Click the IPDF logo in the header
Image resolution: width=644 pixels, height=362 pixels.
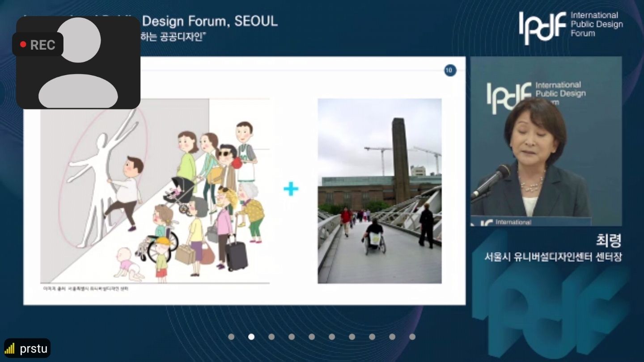[x=542, y=28]
